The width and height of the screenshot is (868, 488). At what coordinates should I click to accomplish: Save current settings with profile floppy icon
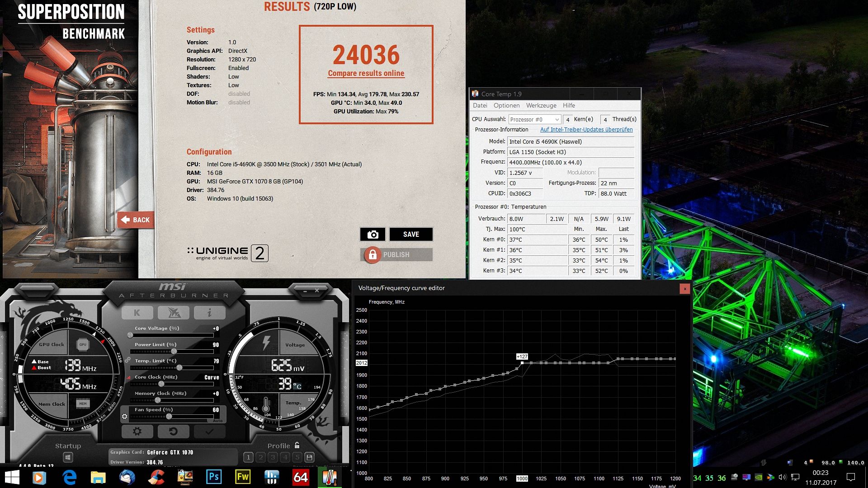(309, 457)
